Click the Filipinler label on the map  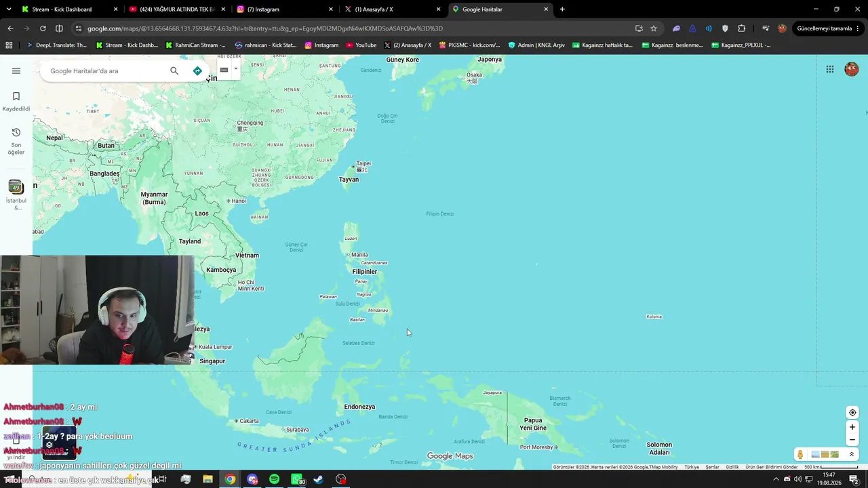tap(365, 272)
